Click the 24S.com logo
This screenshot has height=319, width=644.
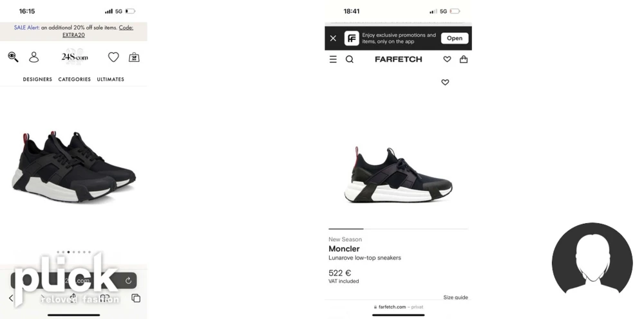click(x=75, y=57)
